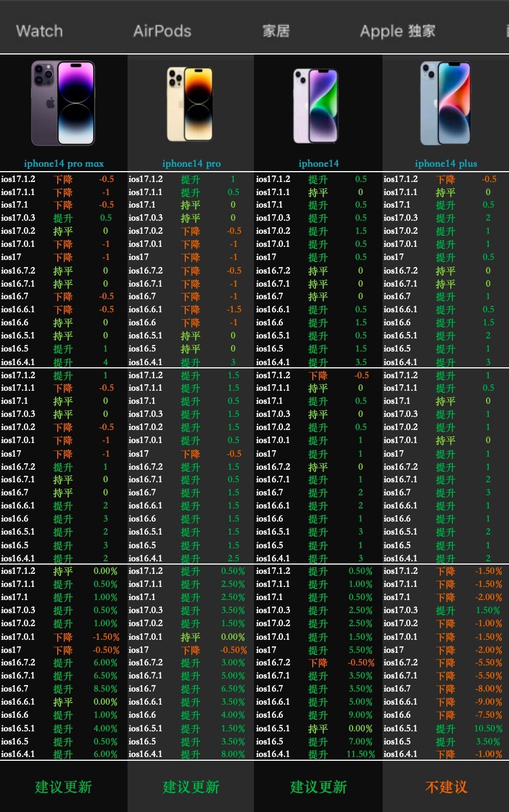Select the green 5.50% value in iphone14 column

tap(361, 650)
